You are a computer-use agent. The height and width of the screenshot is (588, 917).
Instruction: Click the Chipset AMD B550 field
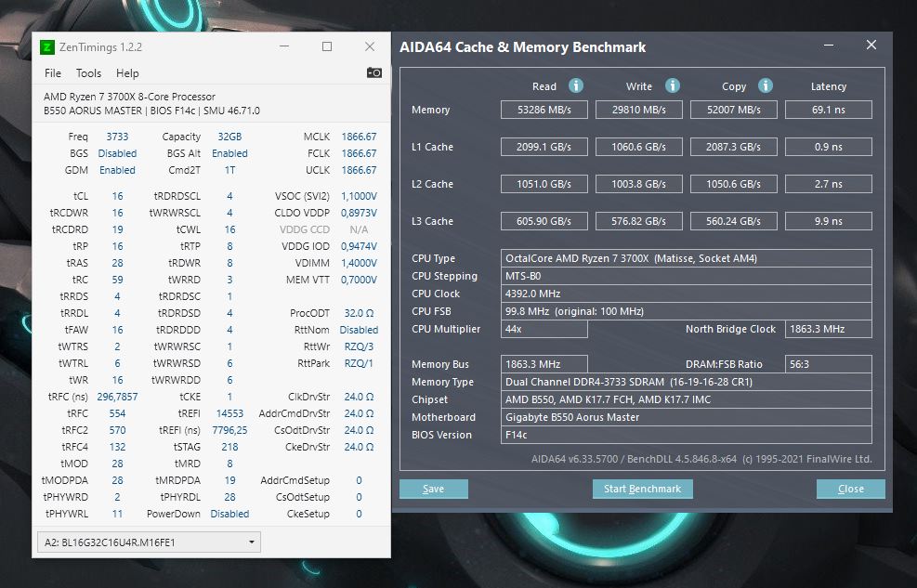(x=686, y=399)
